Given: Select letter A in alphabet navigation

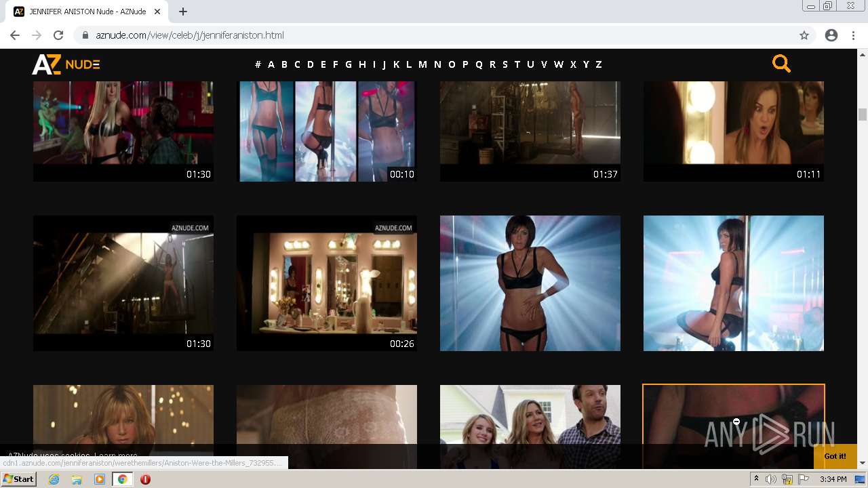Looking at the screenshot, I should 271,64.
